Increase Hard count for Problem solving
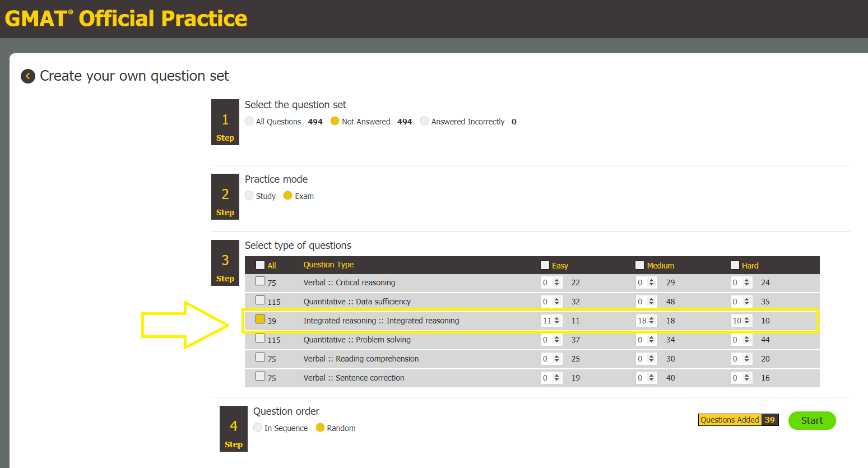This screenshot has width=868, height=468. tap(748, 337)
